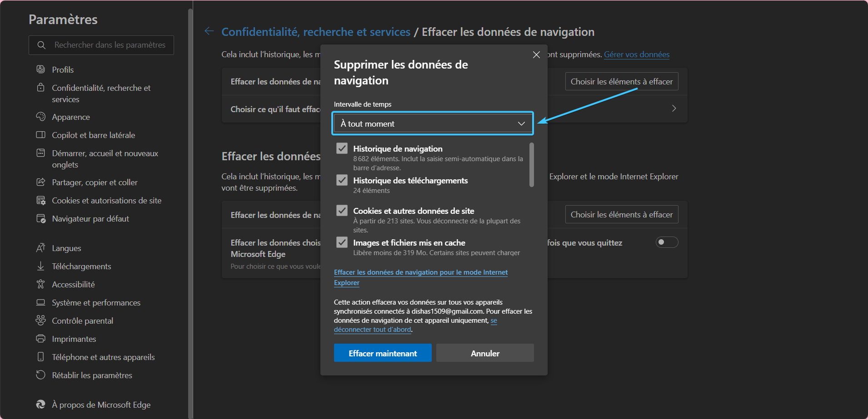868x419 pixels.
Task: Open Cookies et autorisations de site section
Action: 106,200
